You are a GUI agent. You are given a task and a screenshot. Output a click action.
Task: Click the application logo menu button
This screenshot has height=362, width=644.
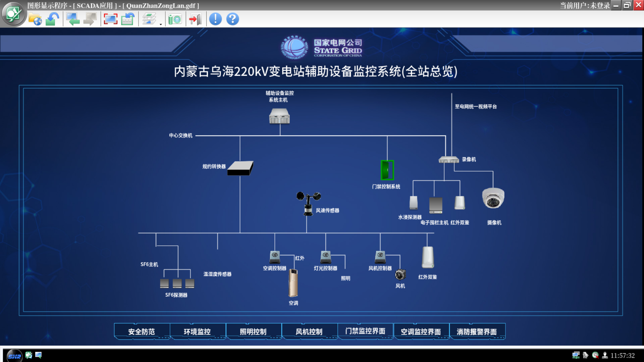point(13,14)
